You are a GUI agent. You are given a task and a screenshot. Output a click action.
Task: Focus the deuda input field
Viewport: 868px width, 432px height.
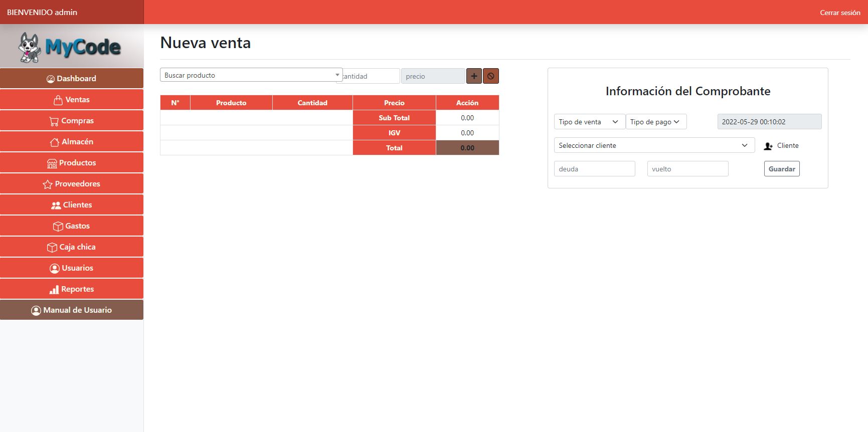click(x=594, y=169)
